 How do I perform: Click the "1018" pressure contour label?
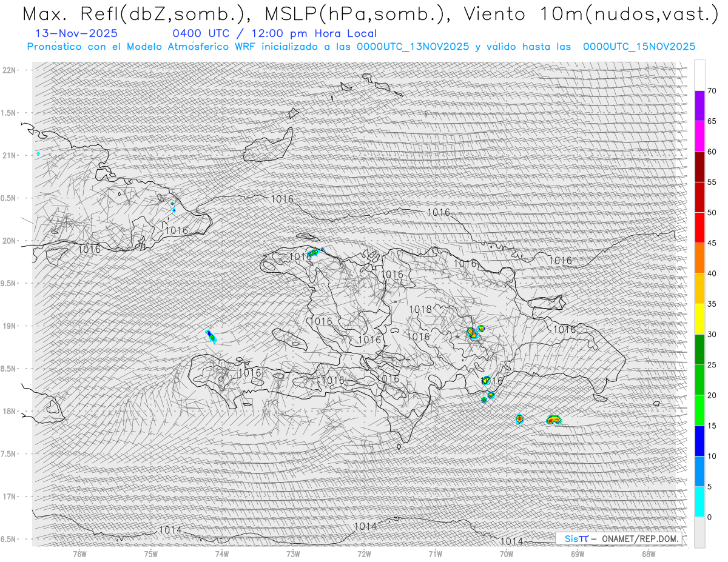420,309
